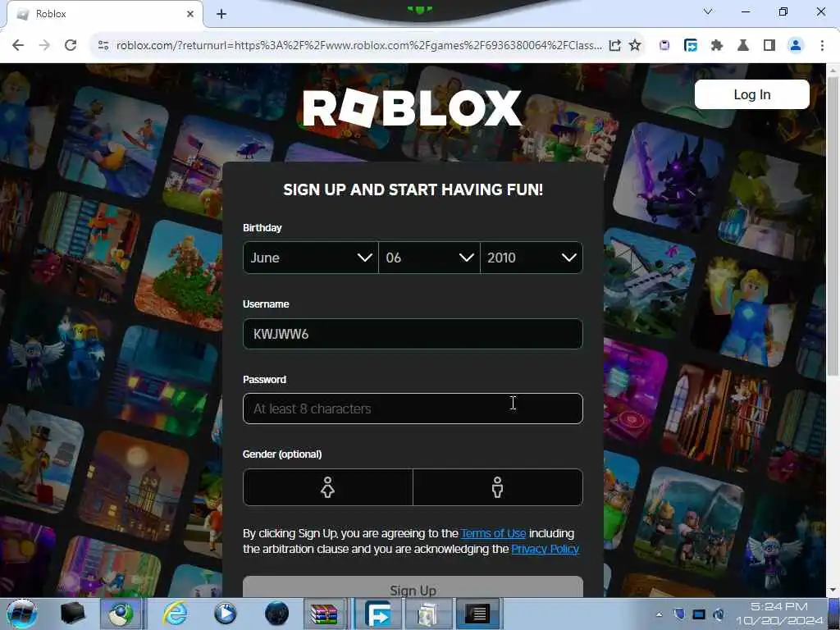Select the female gender option
Viewport: 840px width, 630px height.
(328, 487)
